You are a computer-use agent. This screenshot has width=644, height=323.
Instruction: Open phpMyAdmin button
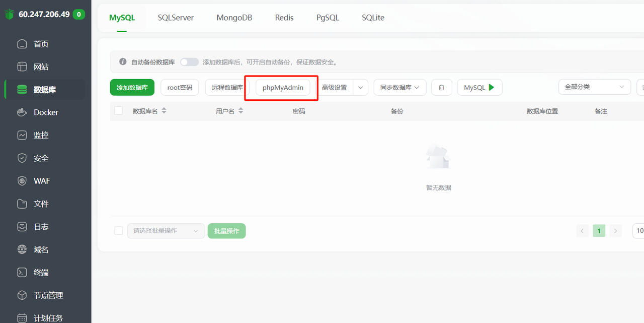[x=283, y=88]
